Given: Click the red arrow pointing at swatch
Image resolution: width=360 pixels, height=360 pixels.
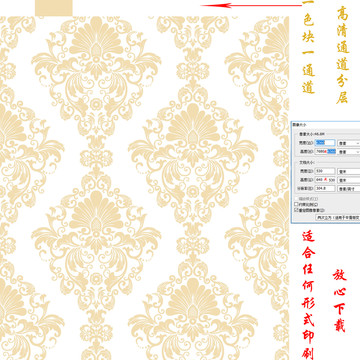Looking at the screenshot, I should tap(252, 5).
